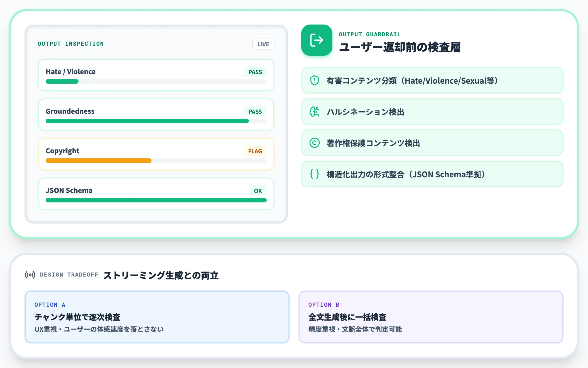This screenshot has height=368, width=588.
Task: Click the Groundedness progress bar
Action: coord(156,121)
